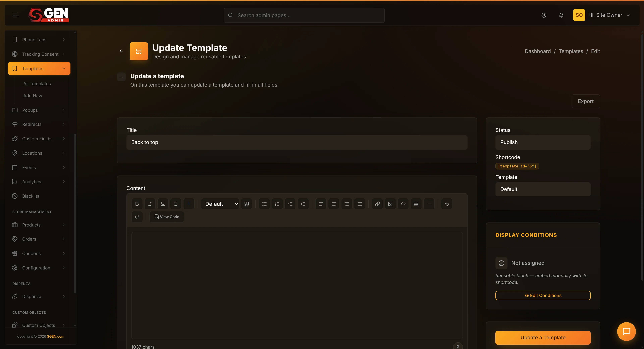
Task: Insert a horizontal rule
Action: 429,204
